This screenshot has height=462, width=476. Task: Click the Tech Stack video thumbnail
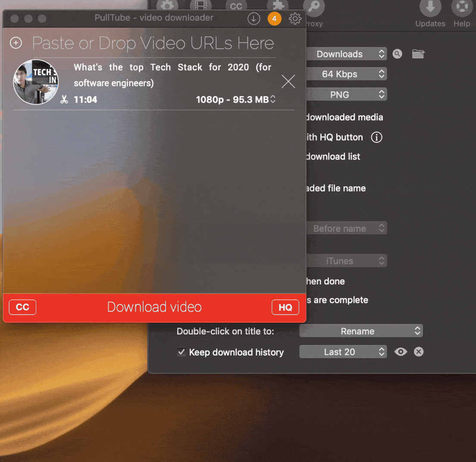(36, 82)
